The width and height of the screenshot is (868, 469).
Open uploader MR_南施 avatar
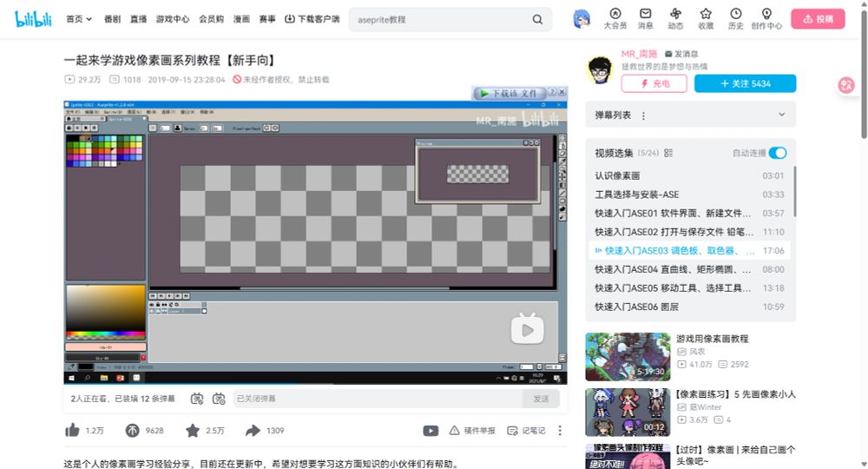tap(600, 69)
